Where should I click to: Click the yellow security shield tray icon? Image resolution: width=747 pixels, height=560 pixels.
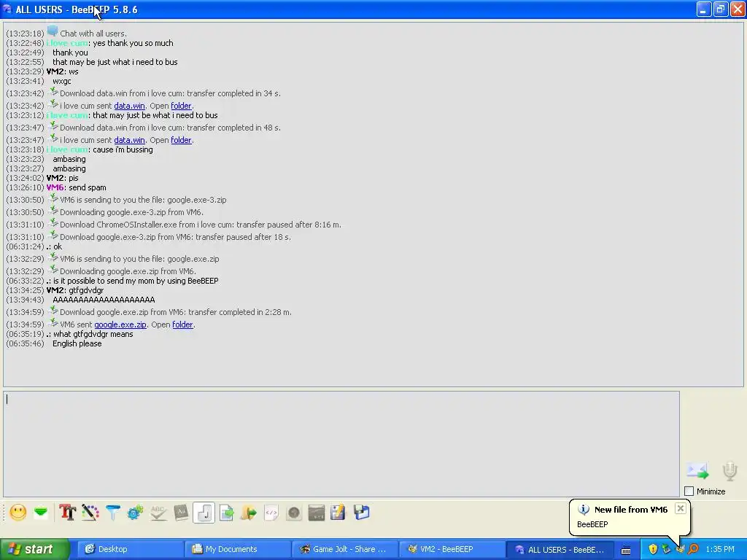653,550
